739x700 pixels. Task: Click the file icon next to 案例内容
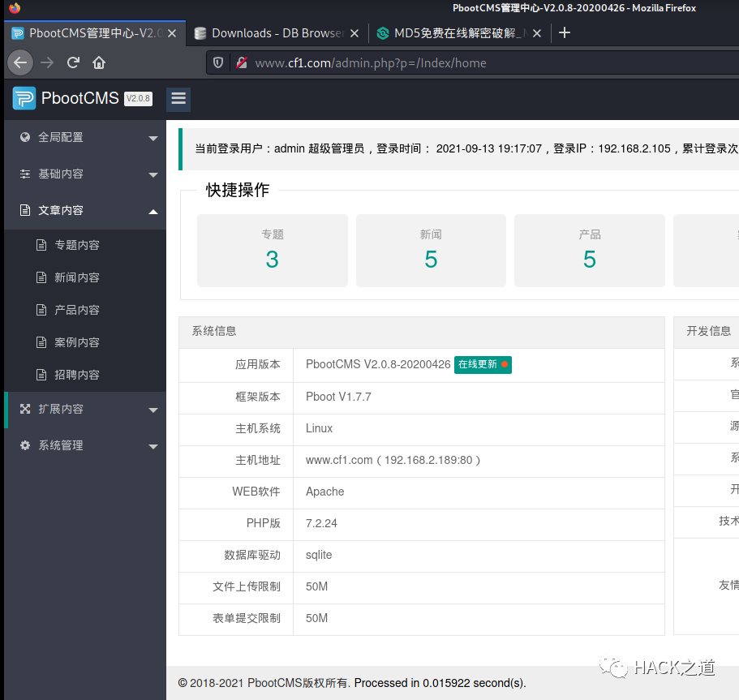[41, 342]
